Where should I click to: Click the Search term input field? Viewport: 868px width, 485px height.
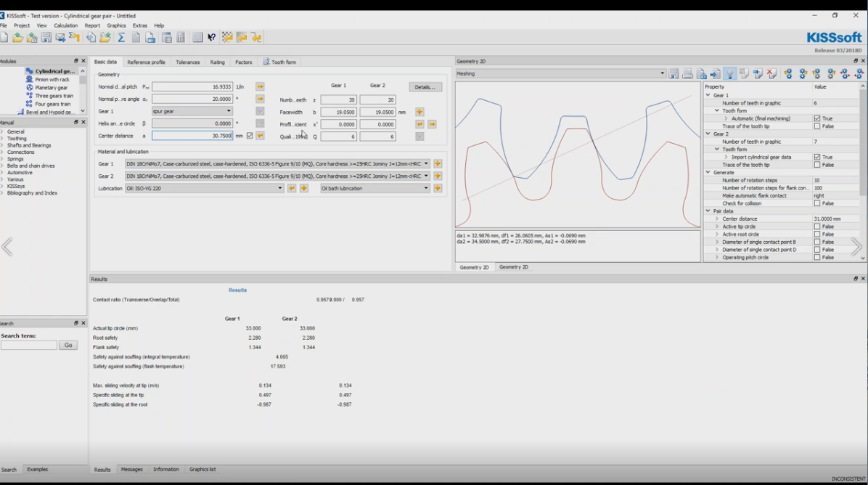pyautogui.click(x=29, y=345)
